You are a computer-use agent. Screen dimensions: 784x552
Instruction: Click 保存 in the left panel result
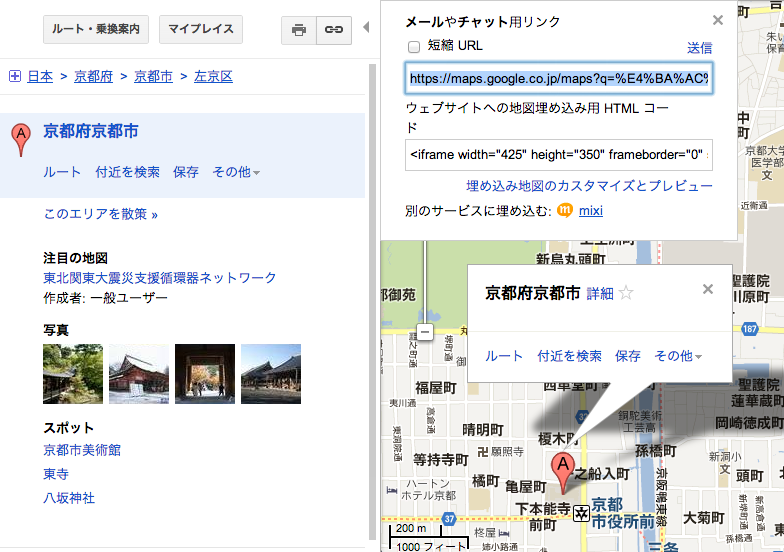[186, 172]
